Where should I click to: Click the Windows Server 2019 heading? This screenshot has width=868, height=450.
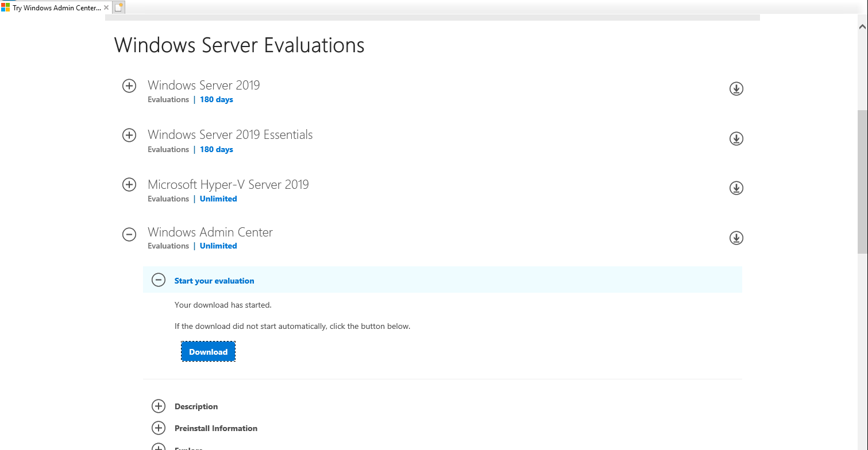pyautogui.click(x=204, y=85)
